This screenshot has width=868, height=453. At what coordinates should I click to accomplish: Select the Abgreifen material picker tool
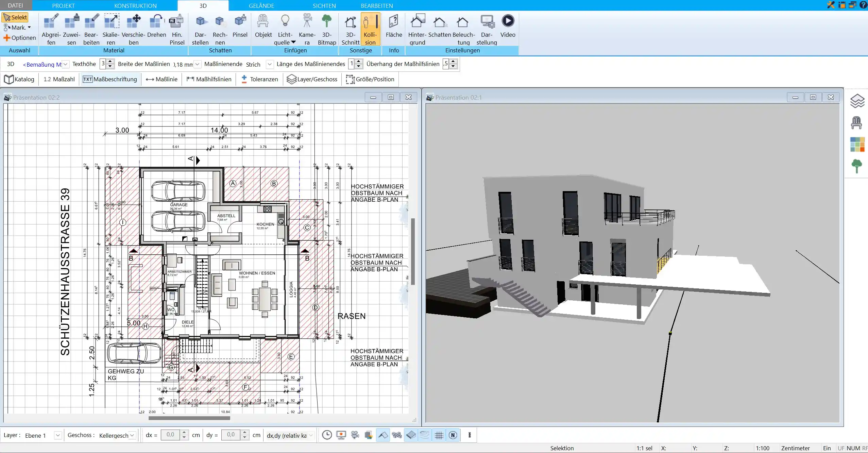coord(51,30)
